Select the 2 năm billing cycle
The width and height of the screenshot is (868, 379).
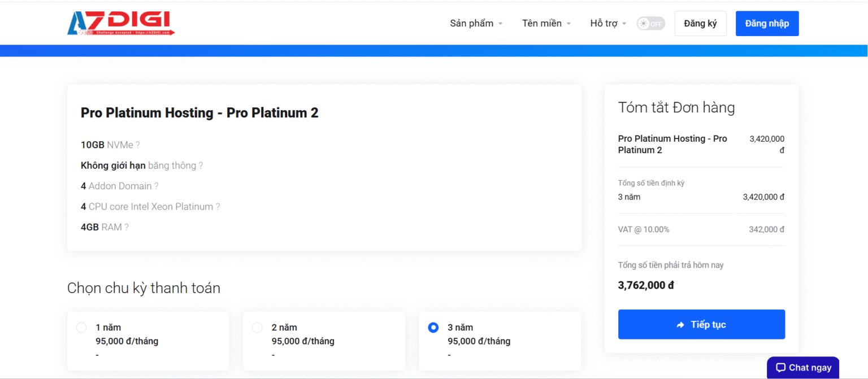(x=257, y=328)
